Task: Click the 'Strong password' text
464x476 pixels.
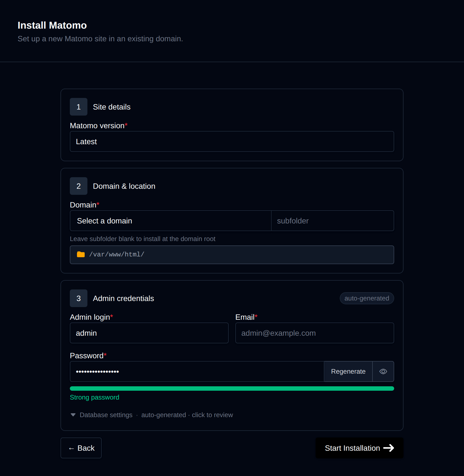Action: [95, 397]
